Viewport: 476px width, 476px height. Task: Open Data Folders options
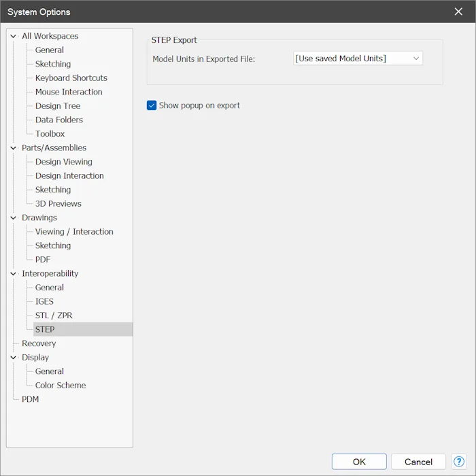click(x=59, y=120)
